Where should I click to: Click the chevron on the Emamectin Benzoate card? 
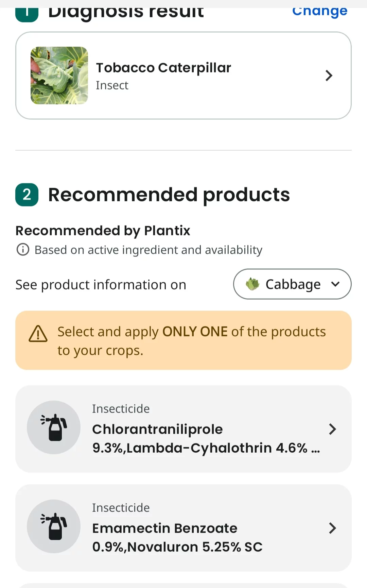pos(332,528)
